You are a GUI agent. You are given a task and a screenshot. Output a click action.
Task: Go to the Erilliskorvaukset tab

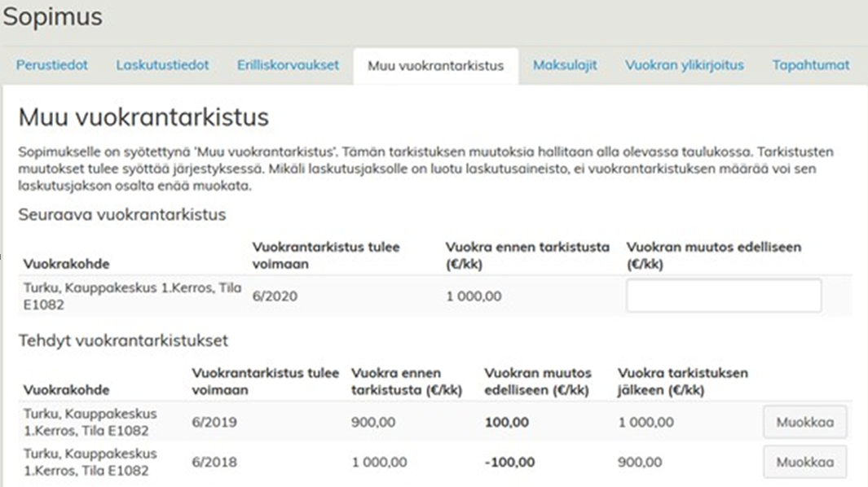[x=288, y=65]
